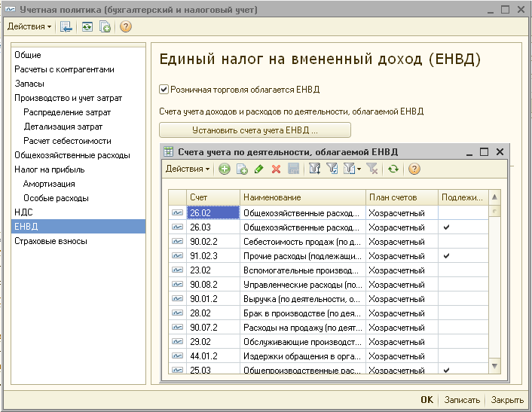Select account row 26.03
This screenshot has width=532, height=412.
328,227
